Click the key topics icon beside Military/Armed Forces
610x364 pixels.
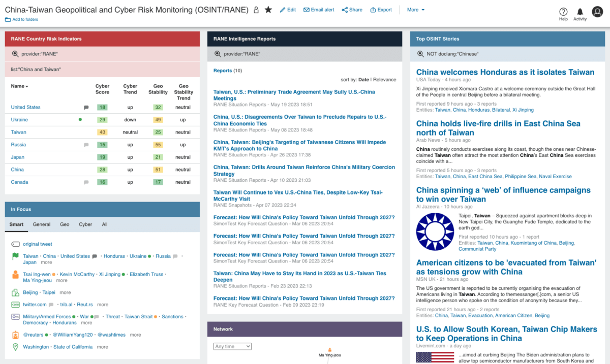coord(15,317)
